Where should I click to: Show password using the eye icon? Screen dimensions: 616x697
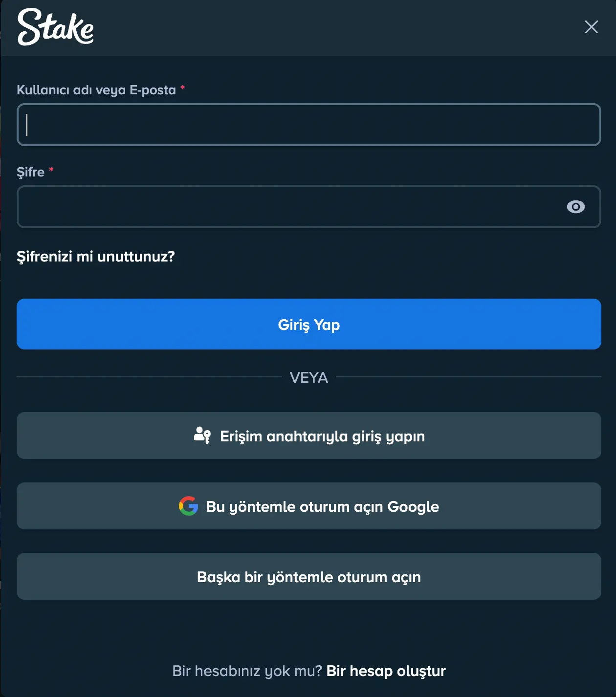pyautogui.click(x=575, y=207)
